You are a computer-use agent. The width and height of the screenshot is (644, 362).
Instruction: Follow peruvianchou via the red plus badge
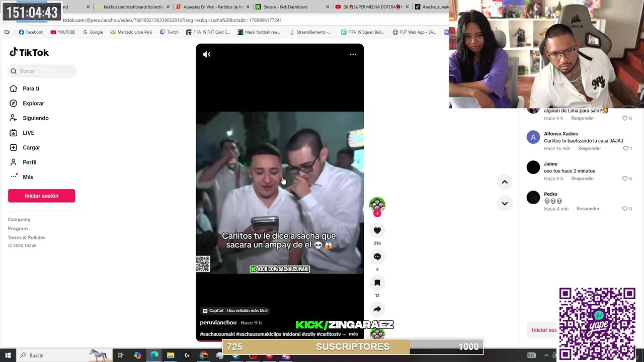pos(377,213)
